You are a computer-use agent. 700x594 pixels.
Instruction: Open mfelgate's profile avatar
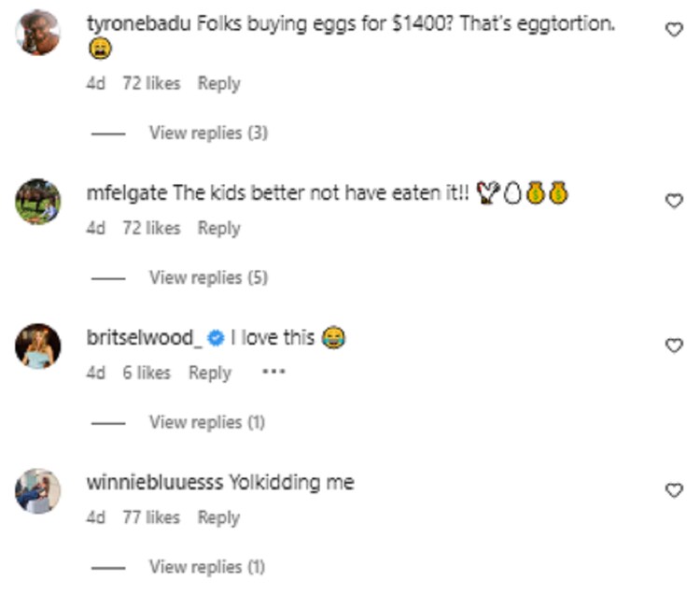(38, 202)
